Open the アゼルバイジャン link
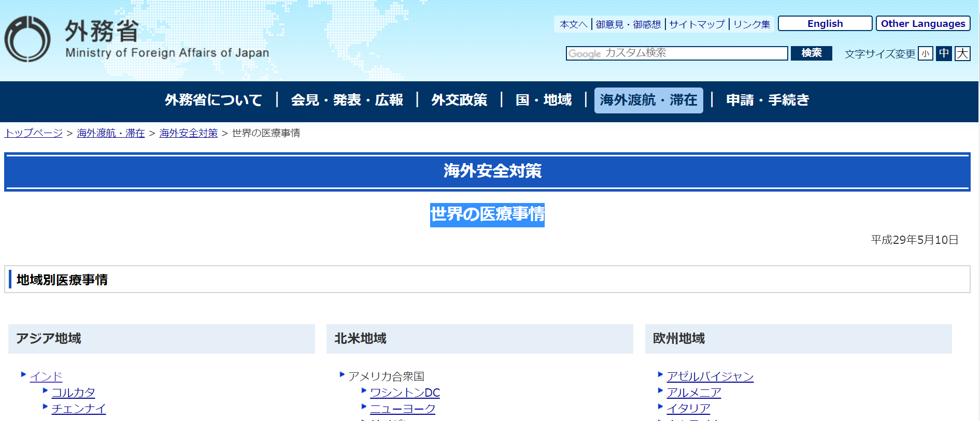980x421 pixels. coord(710,376)
